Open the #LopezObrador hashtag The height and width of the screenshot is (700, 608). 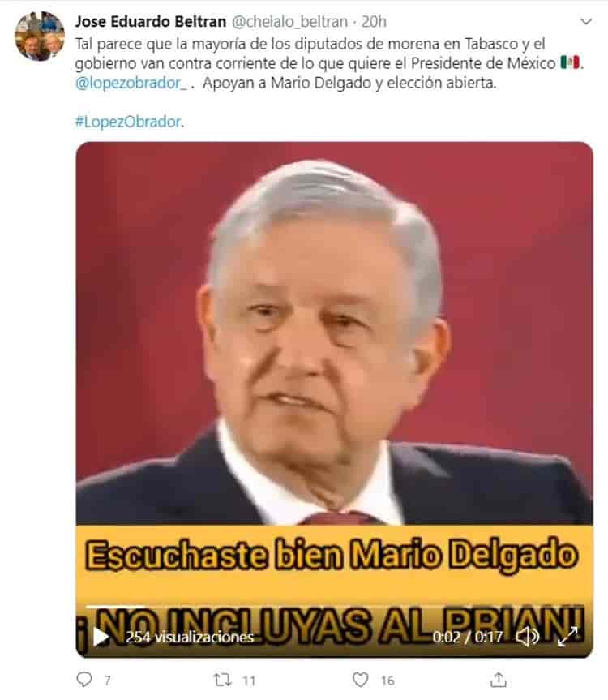128,122
